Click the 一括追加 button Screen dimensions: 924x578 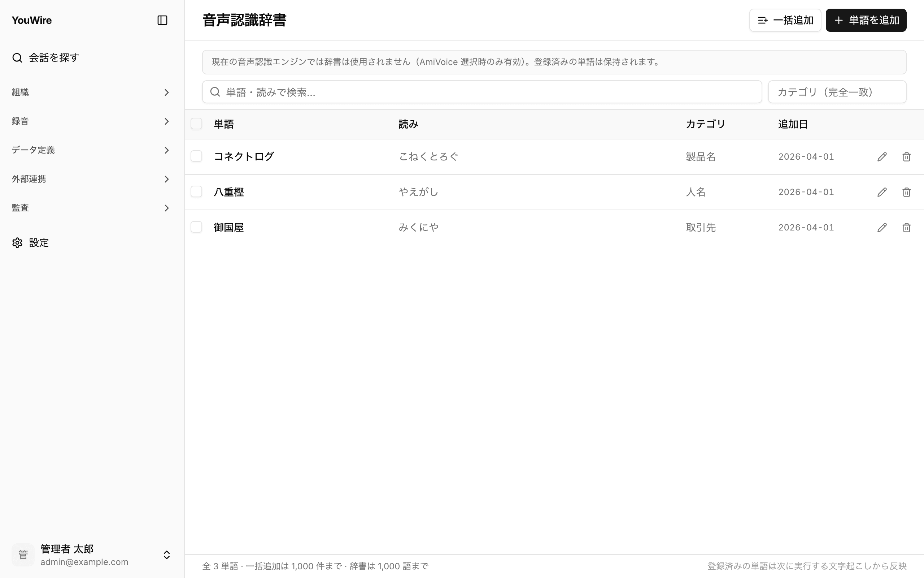pyautogui.click(x=785, y=20)
